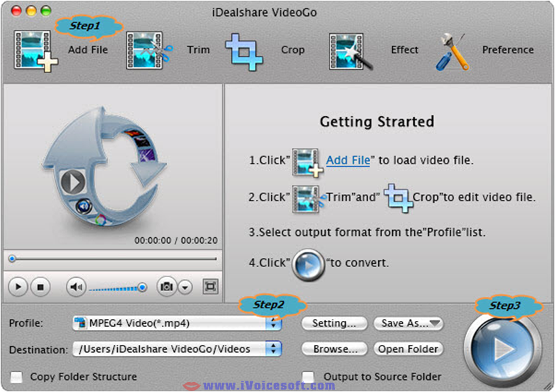Click the Add File filmstrip icon in toolbar
The height and width of the screenshot is (392, 555).
pyautogui.click(x=35, y=50)
